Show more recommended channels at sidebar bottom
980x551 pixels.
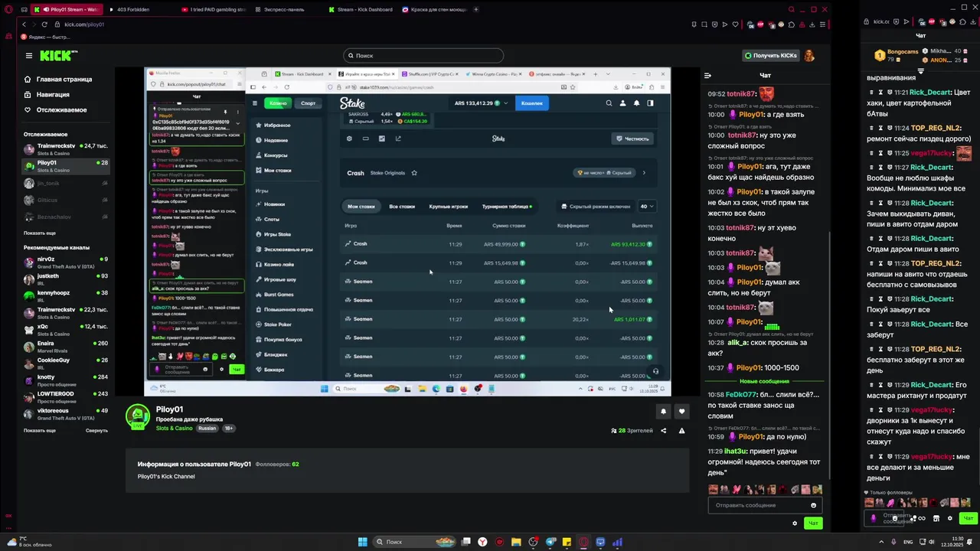click(x=40, y=430)
